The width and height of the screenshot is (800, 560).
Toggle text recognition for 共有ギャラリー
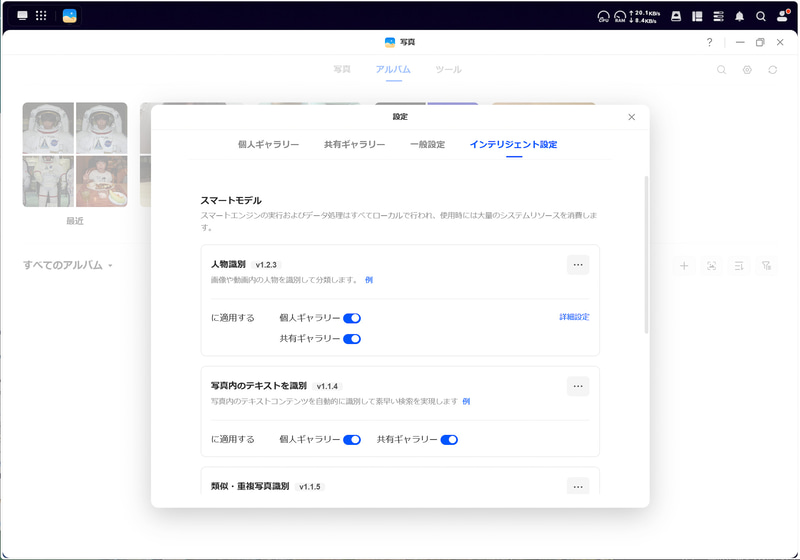click(449, 440)
